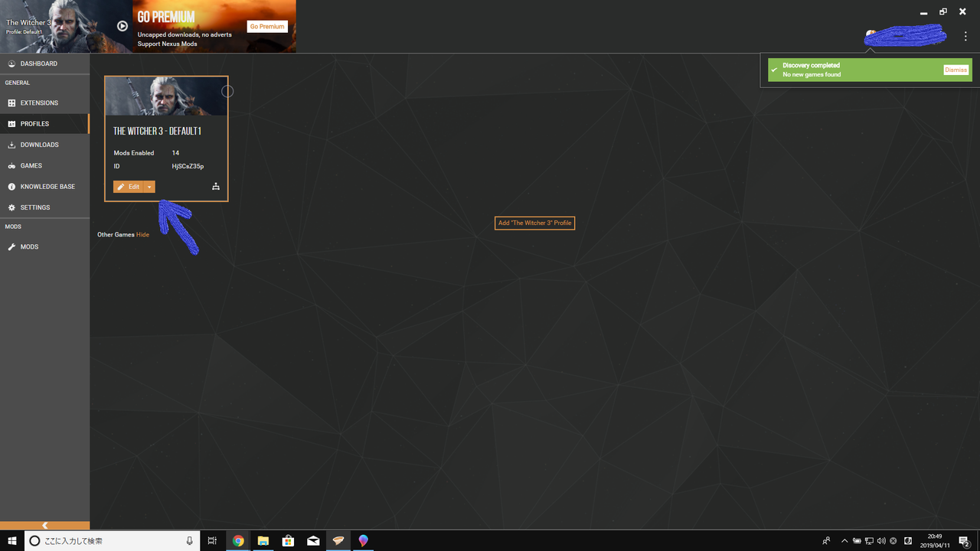The image size is (980, 551).
Task: Click the Go Premium banner heading
Action: coord(165,17)
